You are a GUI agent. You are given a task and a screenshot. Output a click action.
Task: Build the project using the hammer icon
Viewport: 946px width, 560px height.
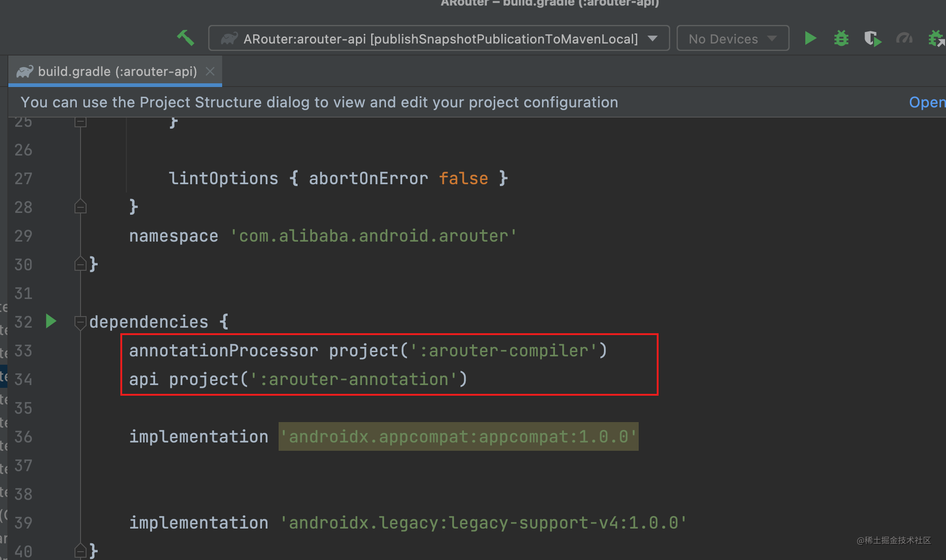(x=185, y=38)
